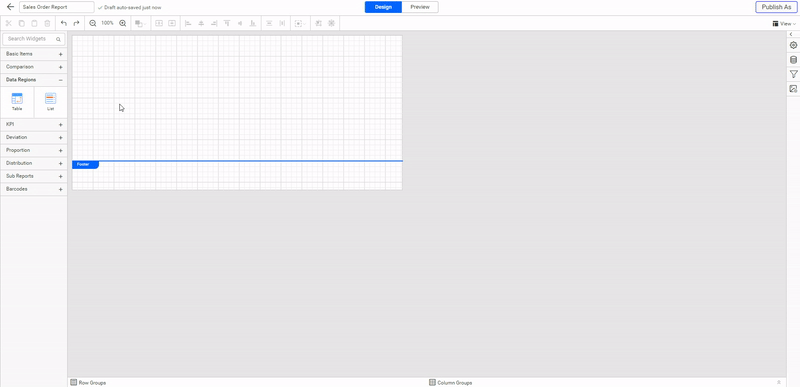Open the image manager panel
Viewport: 800px width, 387px height.
pos(793,89)
